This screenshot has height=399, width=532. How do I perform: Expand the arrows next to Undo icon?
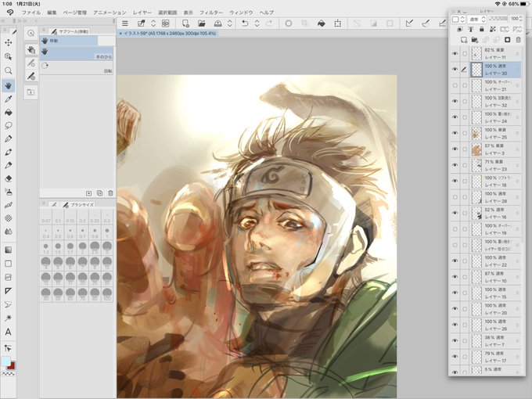click(x=257, y=23)
